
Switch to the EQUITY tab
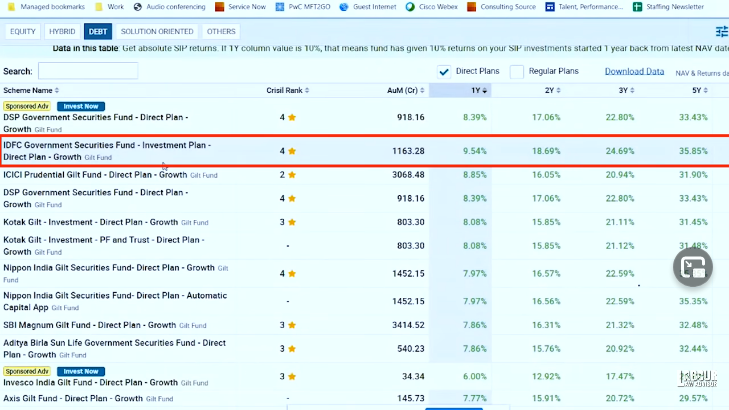pyautogui.click(x=23, y=31)
